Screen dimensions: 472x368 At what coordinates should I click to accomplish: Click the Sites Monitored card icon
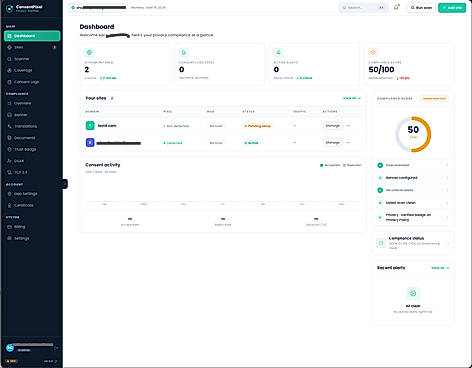(x=89, y=52)
